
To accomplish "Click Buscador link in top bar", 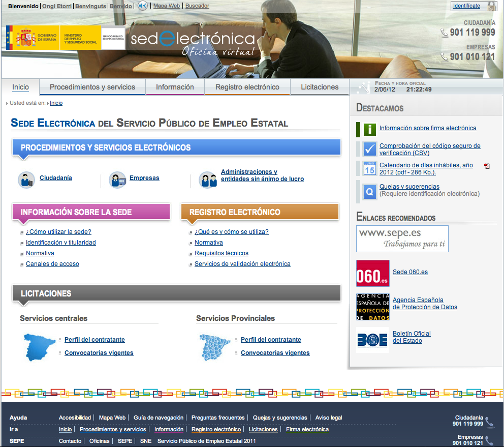I will (x=197, y=6).
